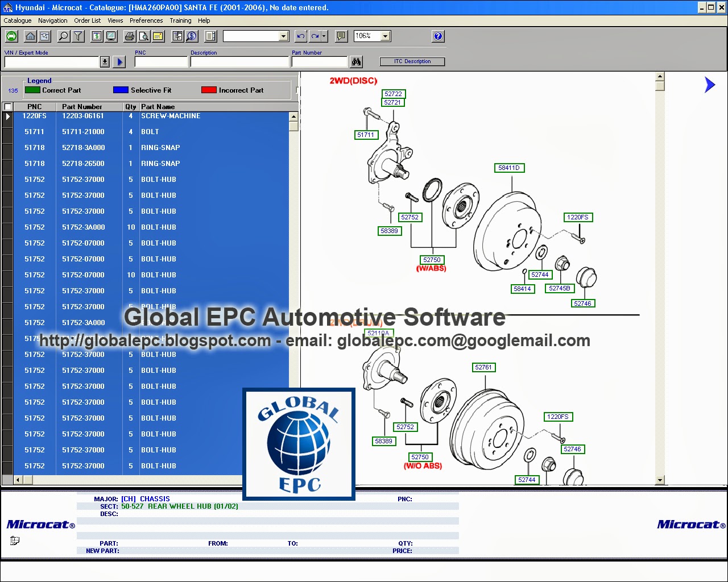Image resolution: width=728 pixels, height=582 pixels.
Task: Open the search magnifier tool
Action: (x=63, y=36)
